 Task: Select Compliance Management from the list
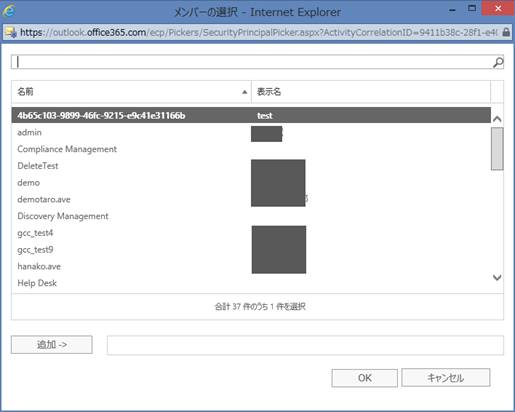click(251, 149)
